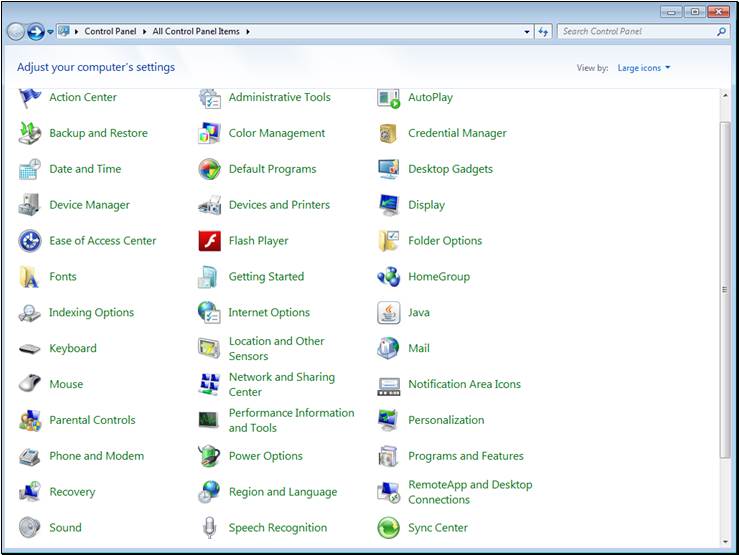Click the Backup and Restore icon
739x555 pixels.
[x=30, y=133]
